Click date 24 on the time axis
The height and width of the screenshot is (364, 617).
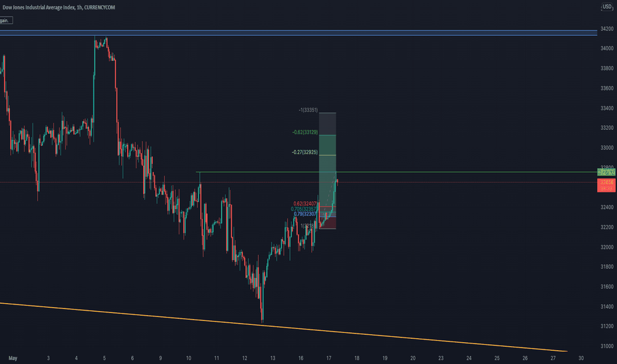(469, 358)
